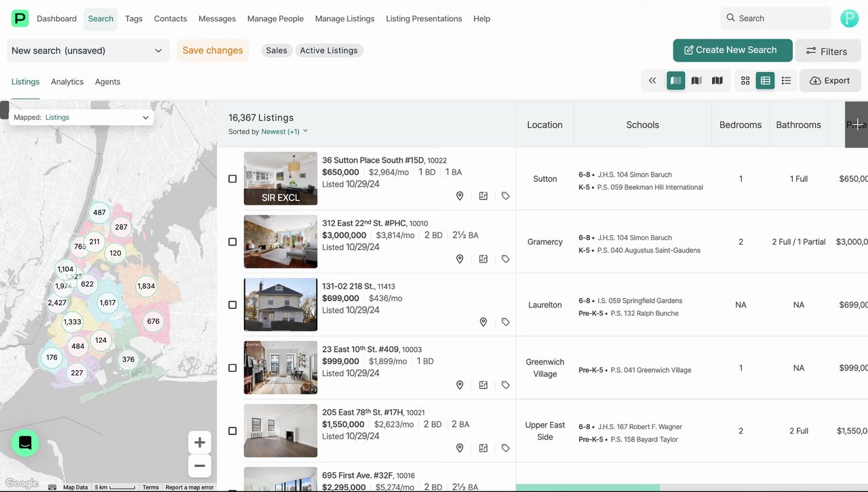View floorplan for 312 East 22nd St.

(484, 259)
